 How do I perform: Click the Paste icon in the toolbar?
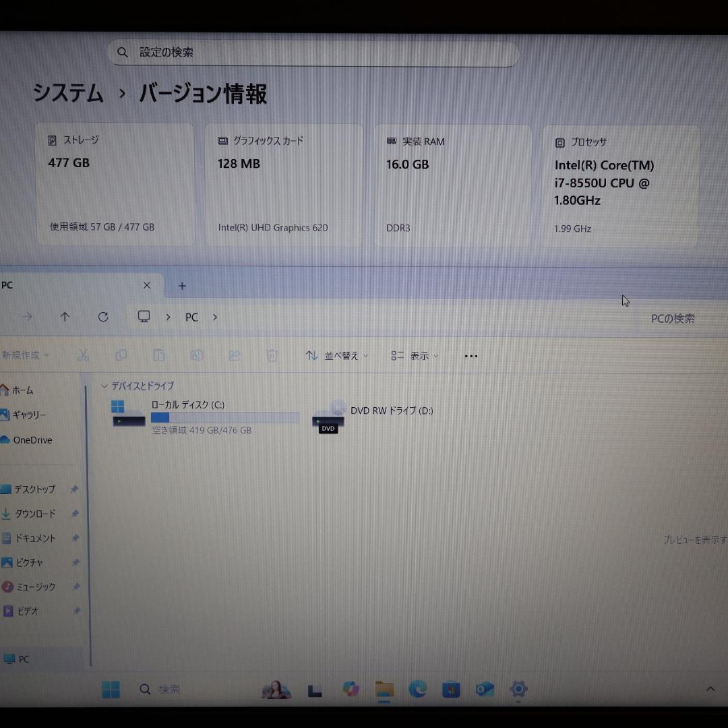pos(159,355)
